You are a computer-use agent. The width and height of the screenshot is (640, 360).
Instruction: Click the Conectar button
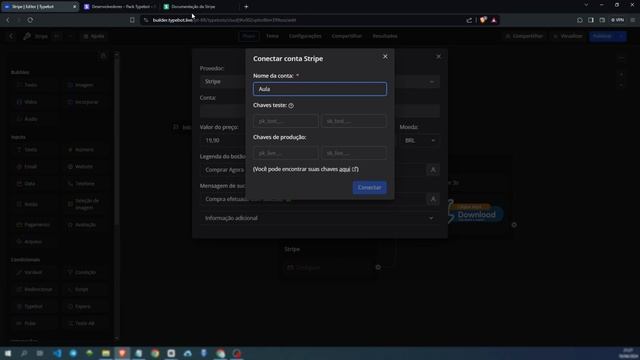click(369, 187)
